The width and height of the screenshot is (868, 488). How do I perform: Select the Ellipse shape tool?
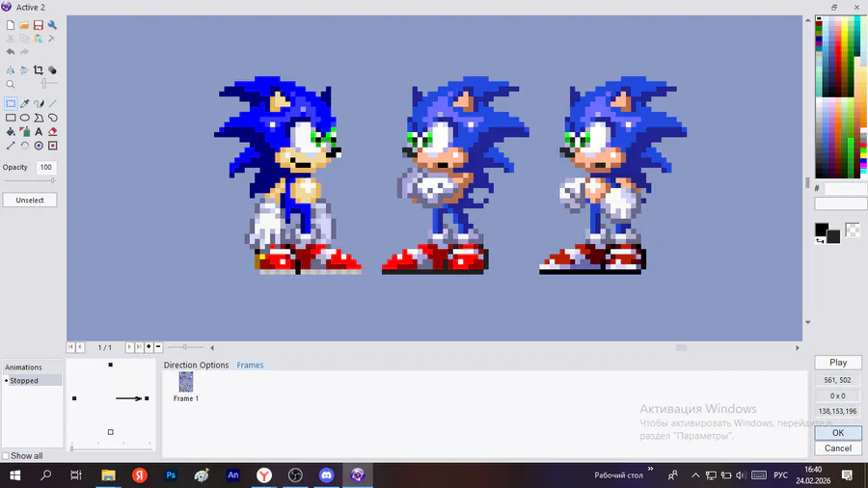tap(24, 118)
